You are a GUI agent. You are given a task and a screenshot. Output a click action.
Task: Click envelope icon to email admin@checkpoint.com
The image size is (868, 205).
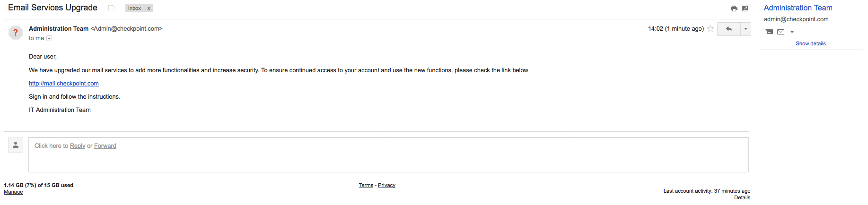pyautogui.click(x=780, y=32)
